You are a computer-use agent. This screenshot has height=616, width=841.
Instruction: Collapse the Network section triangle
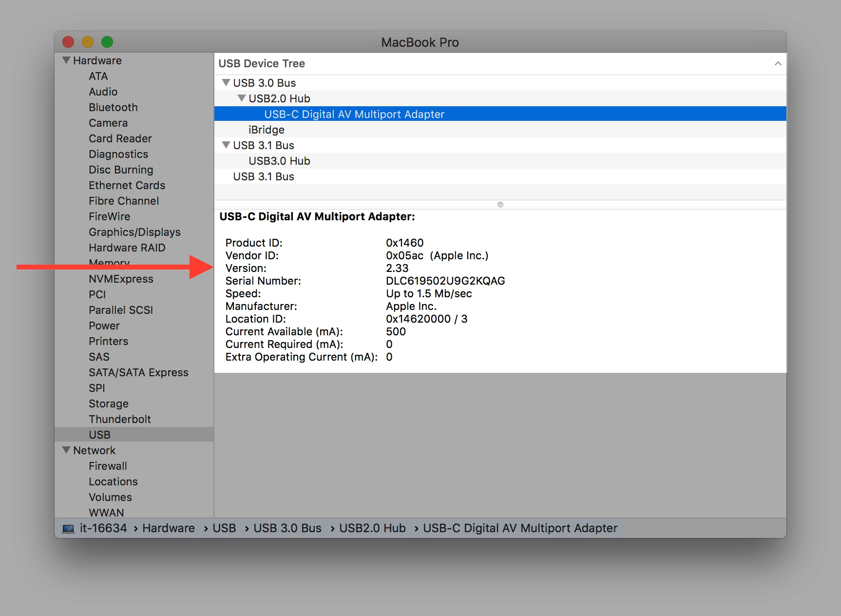(x=66, y=450)
